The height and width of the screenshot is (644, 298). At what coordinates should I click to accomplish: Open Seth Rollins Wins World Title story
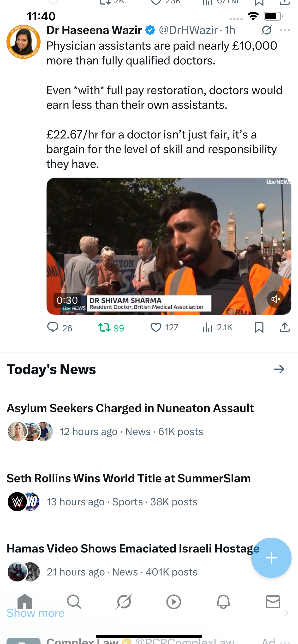[128, 478]
